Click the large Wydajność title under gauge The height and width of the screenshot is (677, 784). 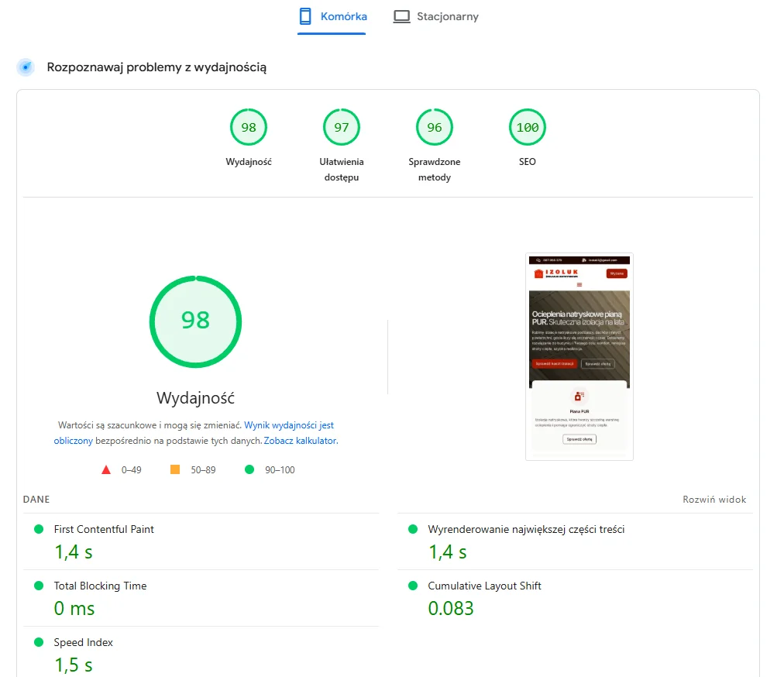195,398
